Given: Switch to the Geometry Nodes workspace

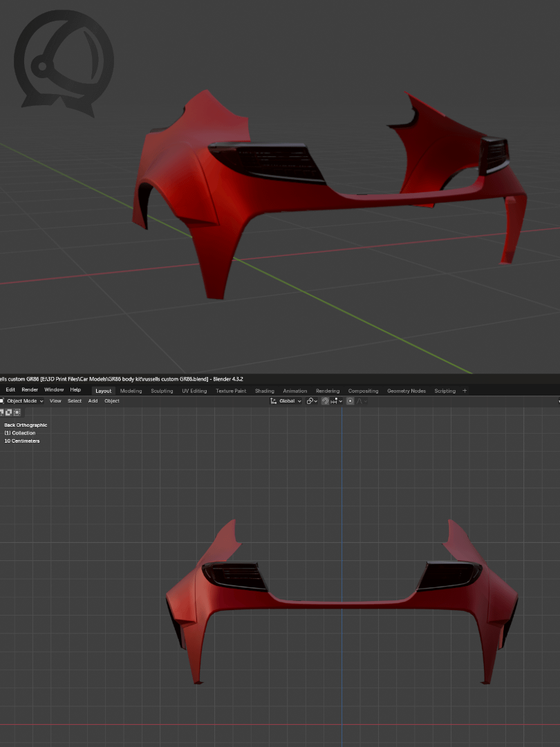Looking at the screenshot, I should pyautogui.click(x=407, y=391).
